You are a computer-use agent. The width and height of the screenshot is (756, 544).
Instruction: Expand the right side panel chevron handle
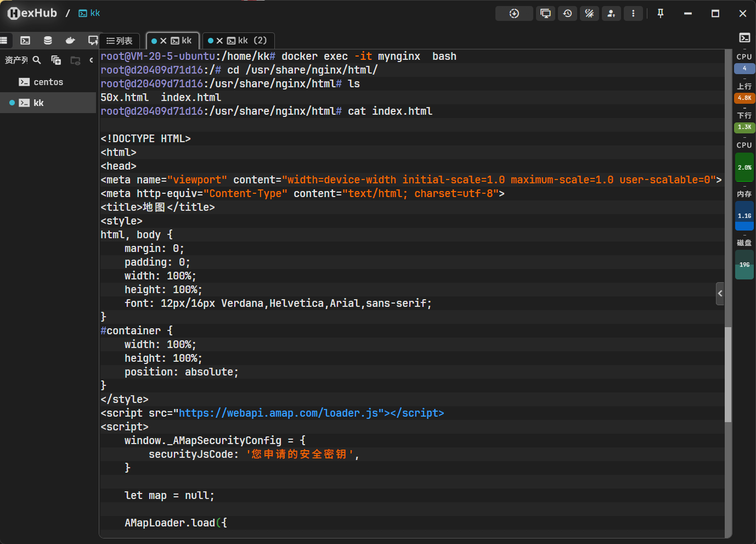coord(720,294)
